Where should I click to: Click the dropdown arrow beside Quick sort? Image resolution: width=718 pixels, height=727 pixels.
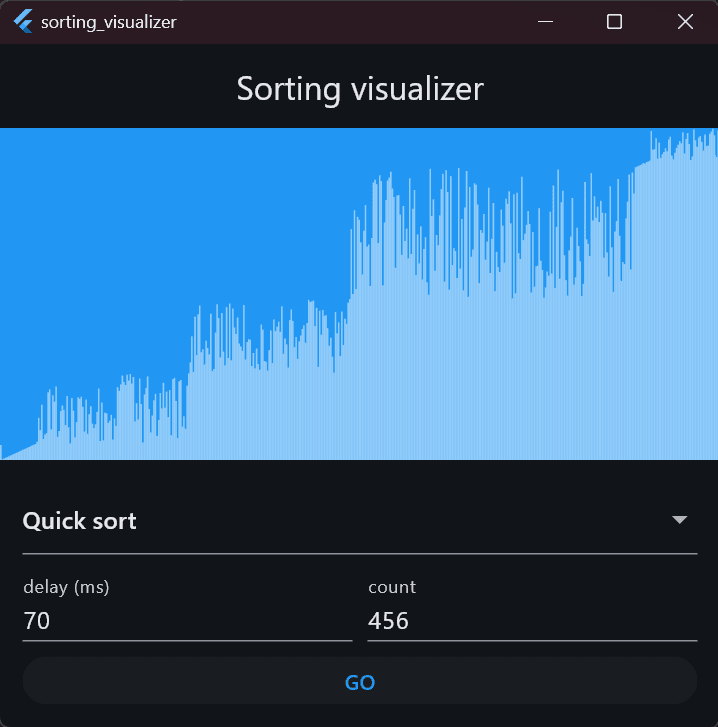tap(680, 520)
